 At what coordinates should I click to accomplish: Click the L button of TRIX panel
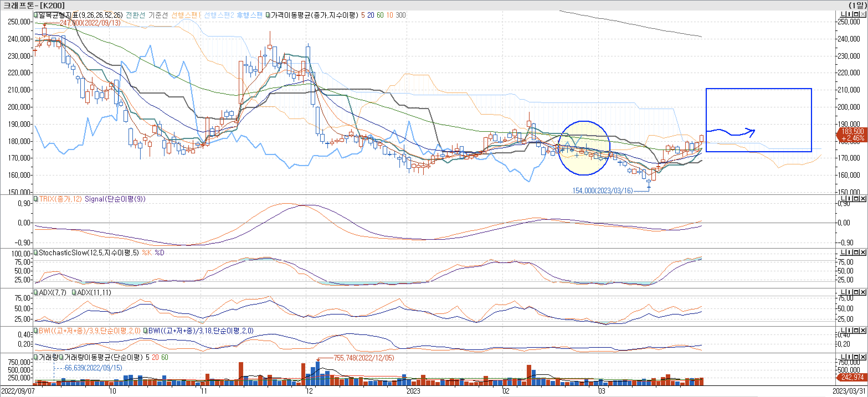click(843, 198)
